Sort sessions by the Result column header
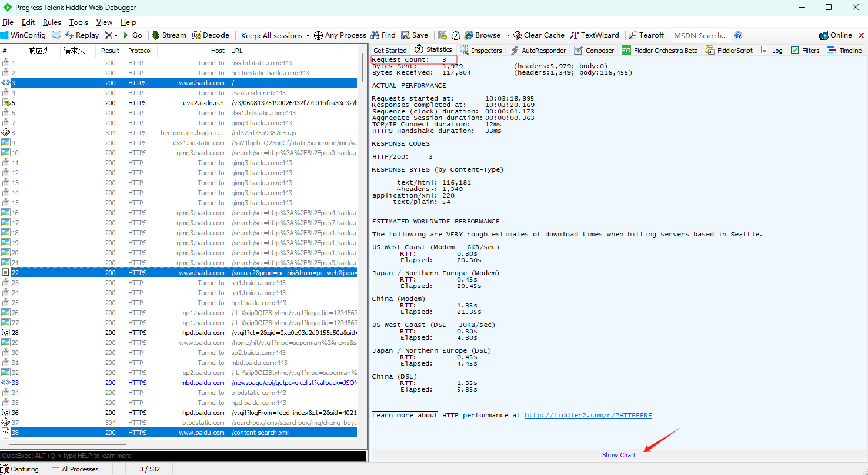Viewport: 868px width, 475px height. 110,51
